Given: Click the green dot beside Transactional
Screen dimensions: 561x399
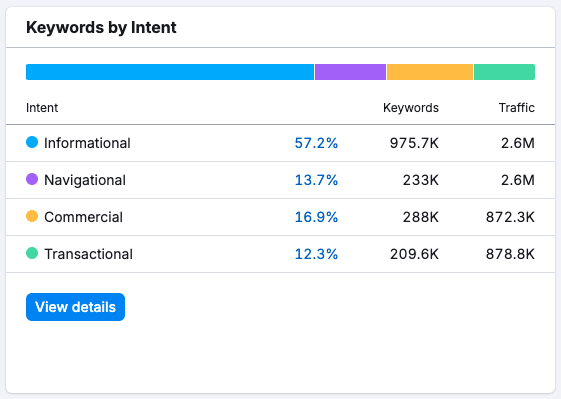Looking at the screenshot, I should point(32,253).
